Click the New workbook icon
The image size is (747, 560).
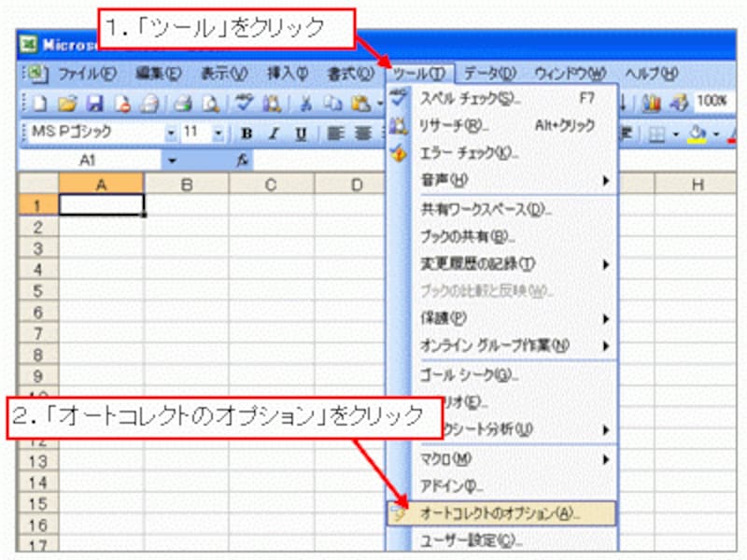coord(40,103)
